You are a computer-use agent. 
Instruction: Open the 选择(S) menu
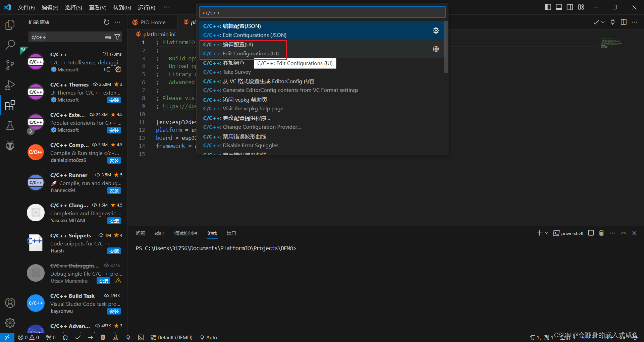coord(73,7)
